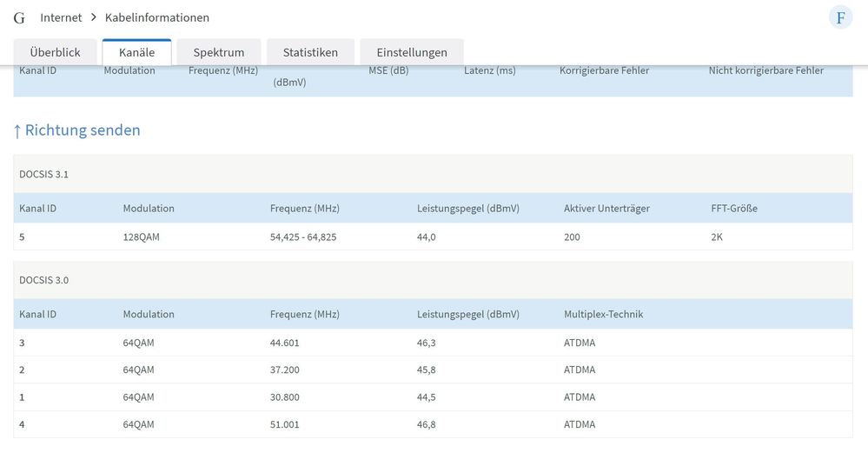Click the G logo icon

click(19, 17)
